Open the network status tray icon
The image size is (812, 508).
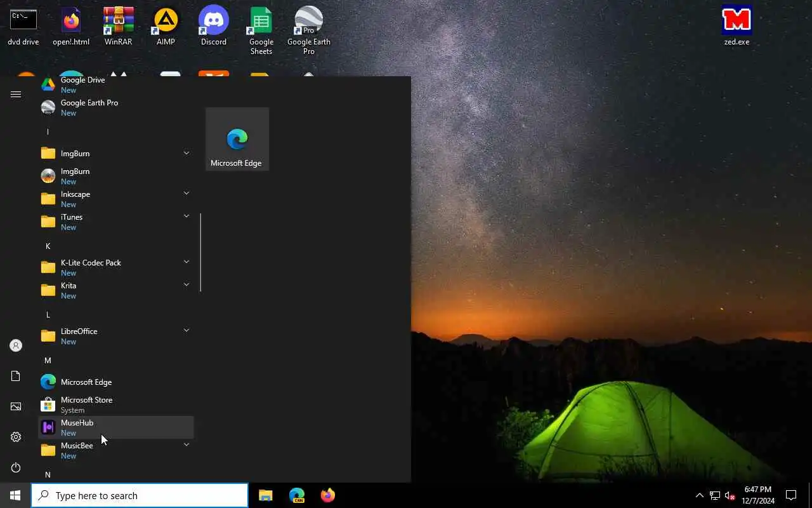coord(715,495)
